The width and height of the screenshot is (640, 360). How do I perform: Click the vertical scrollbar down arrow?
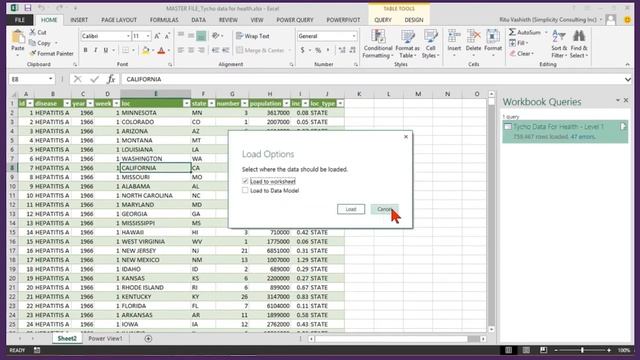click(x=491, y=329)
